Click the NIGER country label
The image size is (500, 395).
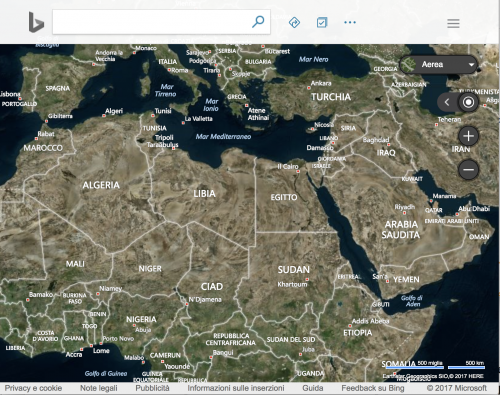[x=150, y=269]
